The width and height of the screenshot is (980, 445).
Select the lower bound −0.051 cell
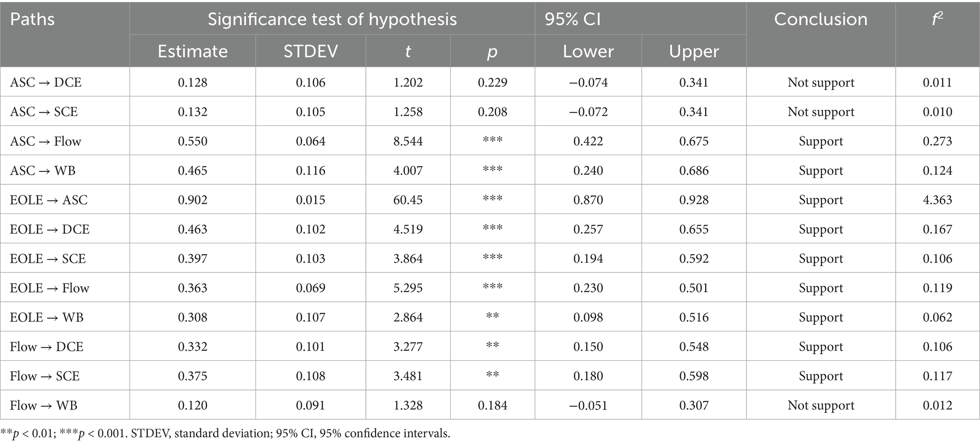point(588,405)
